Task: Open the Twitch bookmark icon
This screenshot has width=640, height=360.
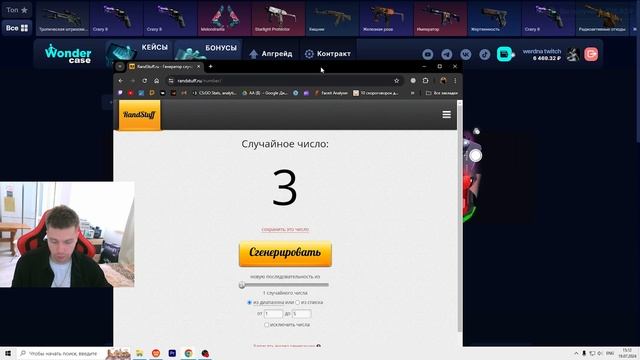Action: pos(120,93)
